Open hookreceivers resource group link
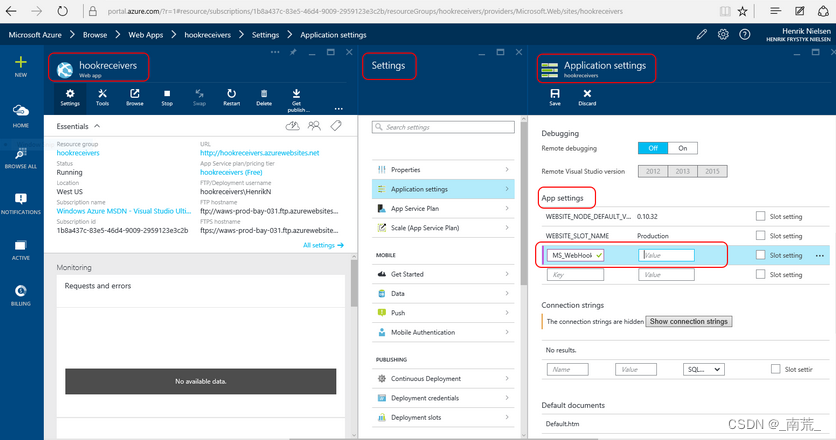836x440 pixels. click(x=78, y=153)
